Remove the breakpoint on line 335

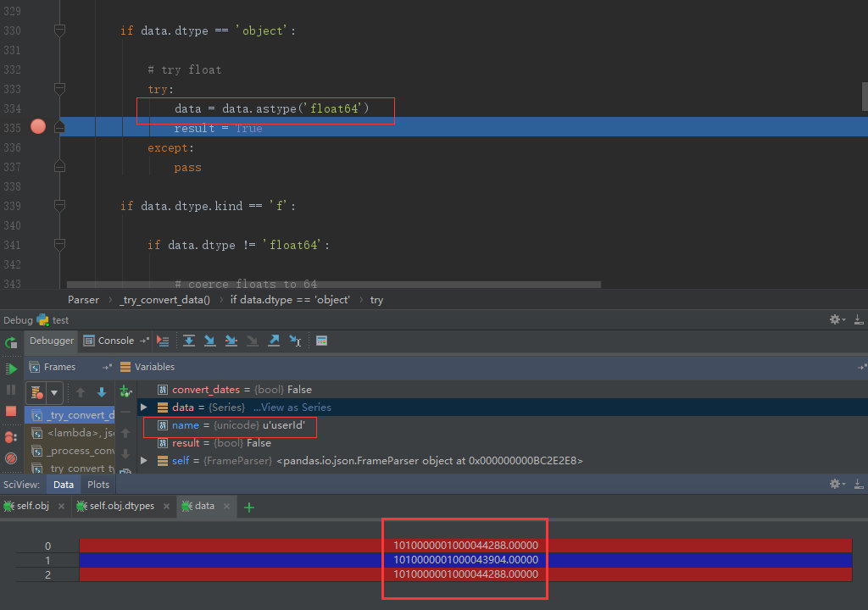click(37, 127)
